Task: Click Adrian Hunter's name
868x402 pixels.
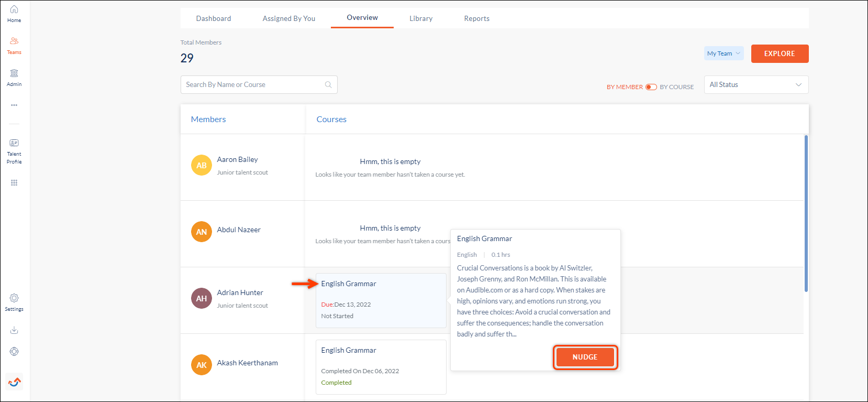Action: pos(240,292)
